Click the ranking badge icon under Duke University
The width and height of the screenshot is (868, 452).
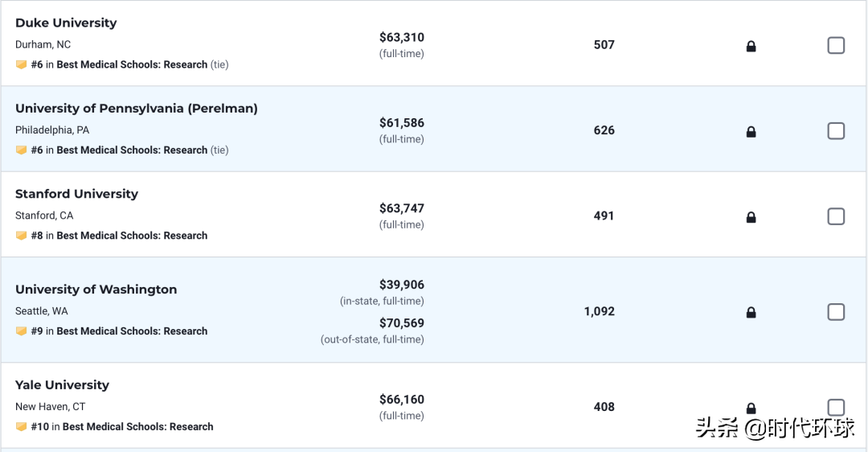click(22, 64)
